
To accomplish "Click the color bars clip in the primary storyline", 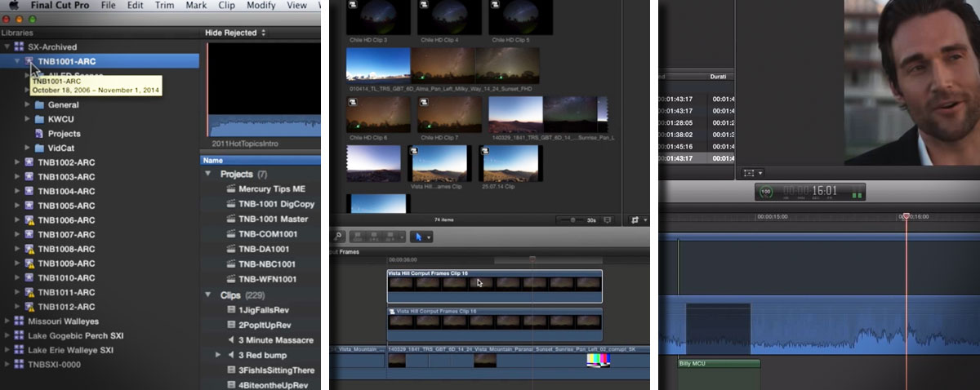I will click(x=598, y=359).
